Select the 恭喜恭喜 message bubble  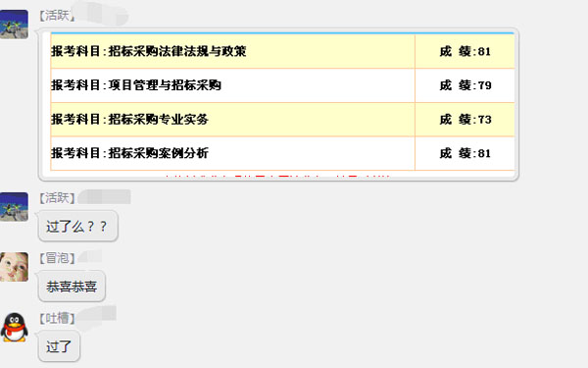[72, 287]
